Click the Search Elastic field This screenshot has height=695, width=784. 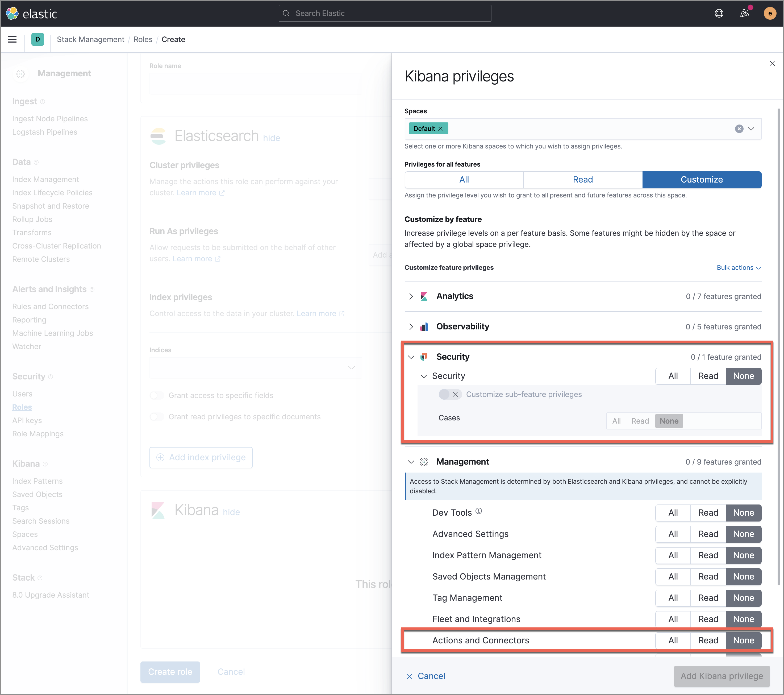(x=384, y=13)
